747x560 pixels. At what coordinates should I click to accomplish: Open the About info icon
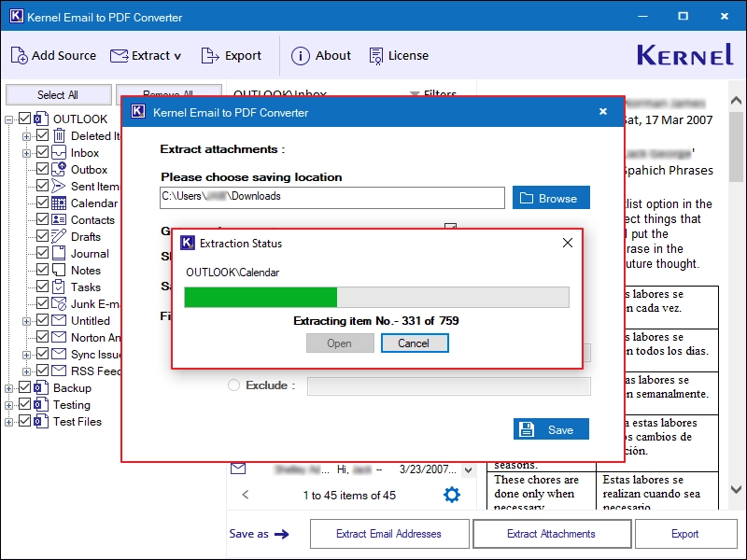(300, 56)
